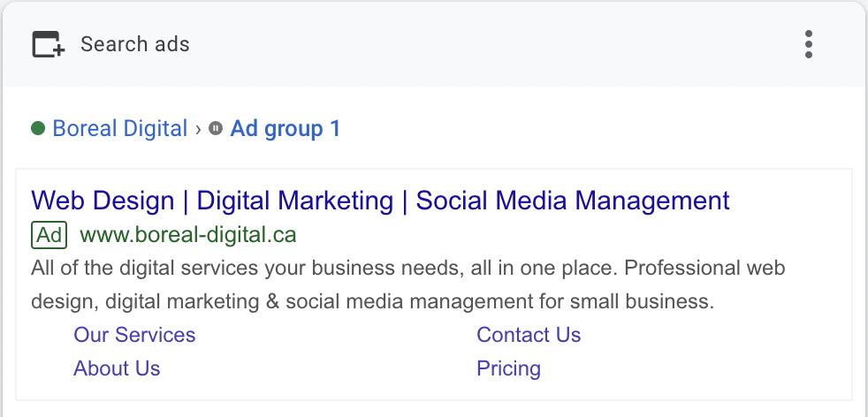Click "Social Media Management" in the headline

pos(573,201)
